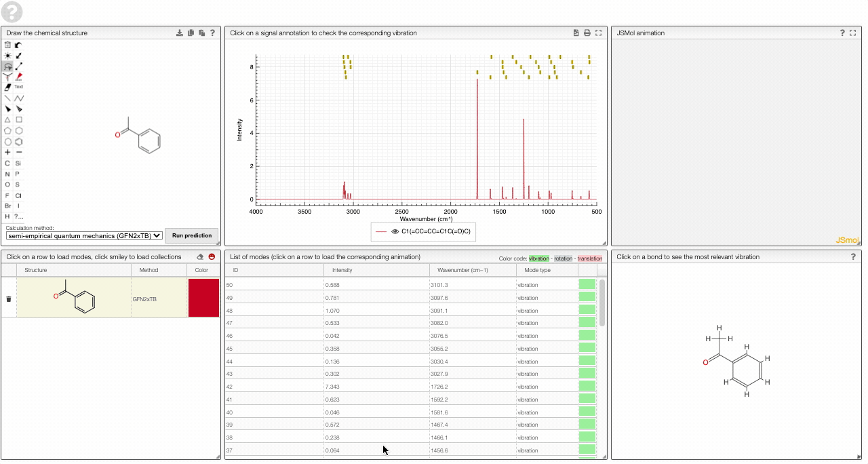Select the acetophenone structure thumbnail row

coord(74,298)
